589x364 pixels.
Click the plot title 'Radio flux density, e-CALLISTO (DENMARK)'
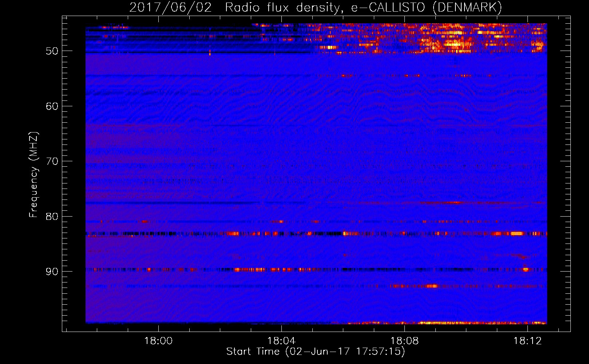[x=363, y=7]
